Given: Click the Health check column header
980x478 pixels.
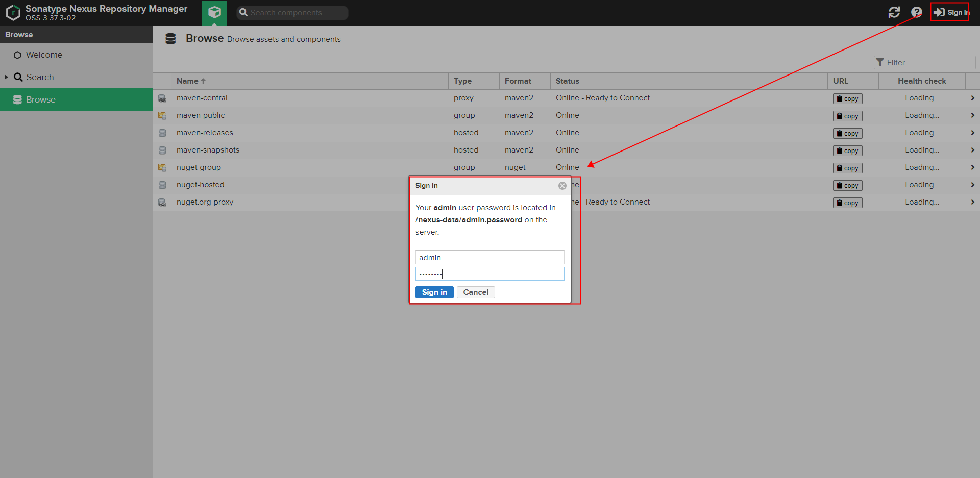Looking at the screenshot, I should click(922, 81).
